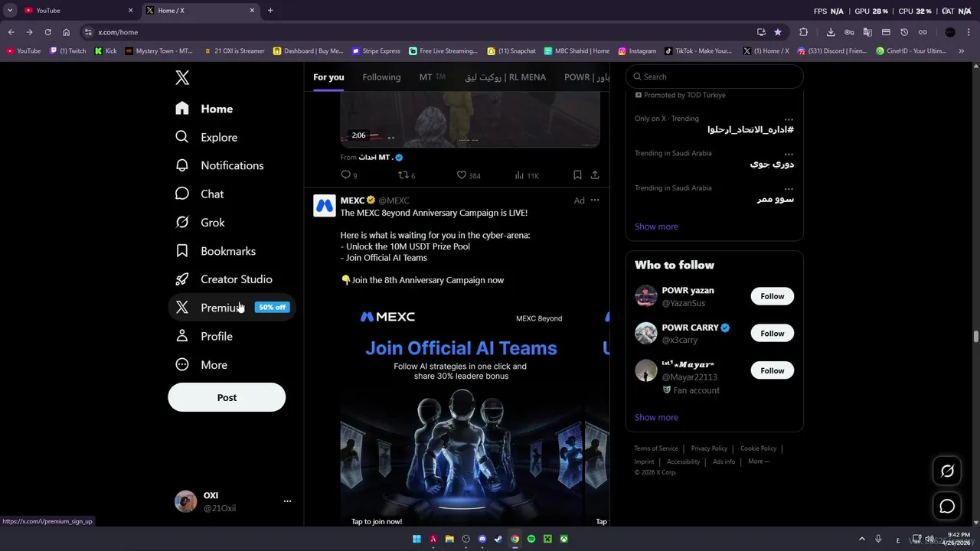
Task: Click Show more under Who to follow
Action: [656, 417]
